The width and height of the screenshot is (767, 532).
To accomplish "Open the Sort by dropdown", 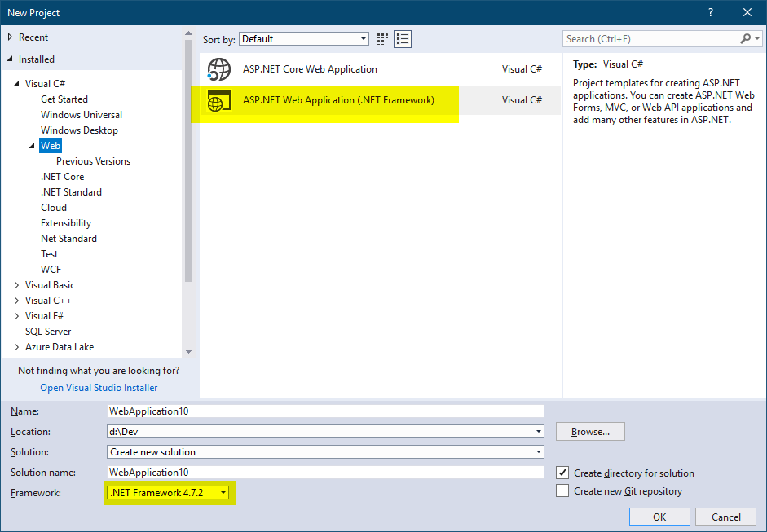I will 304,39.
